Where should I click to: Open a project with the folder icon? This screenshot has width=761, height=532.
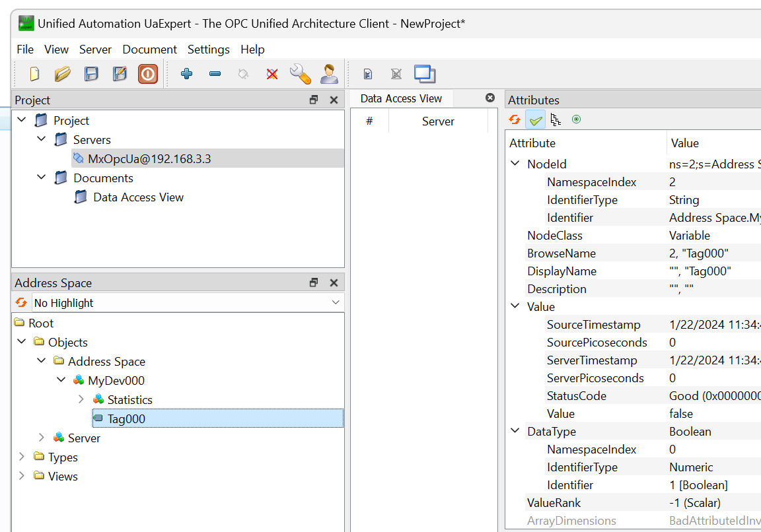(x=63, y=74)
